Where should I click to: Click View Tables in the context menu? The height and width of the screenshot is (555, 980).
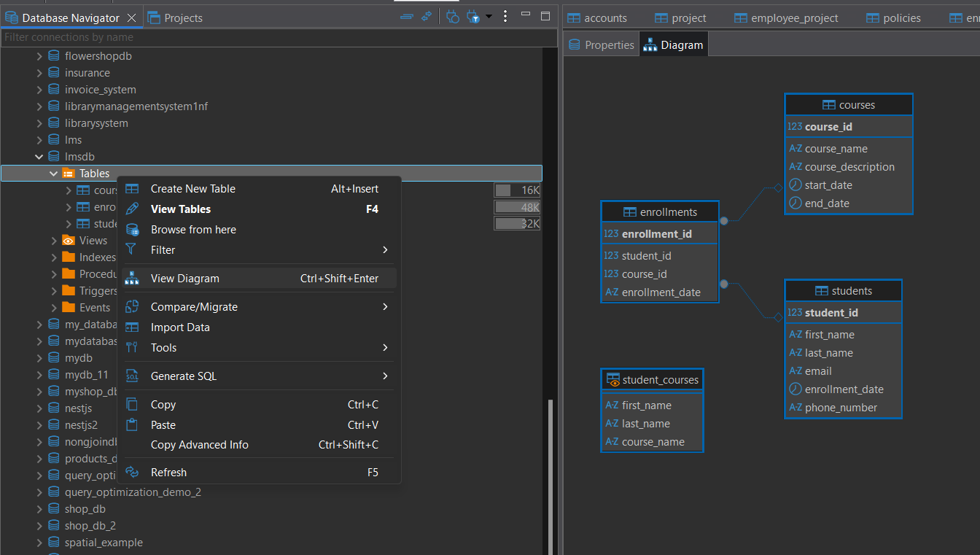[179, 209]
